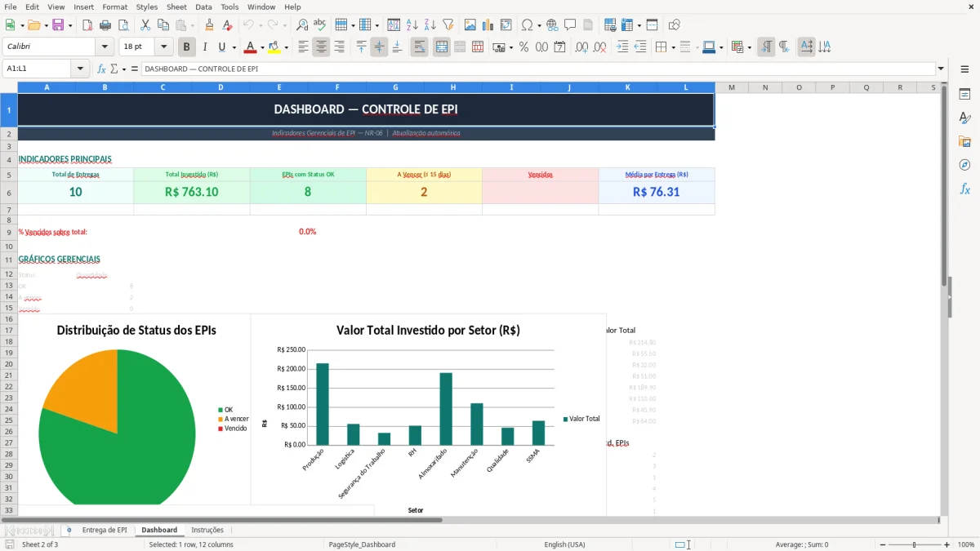Screen dimensions: 980x551
Task: Click zoom in plus button
Action: point(947,544)
